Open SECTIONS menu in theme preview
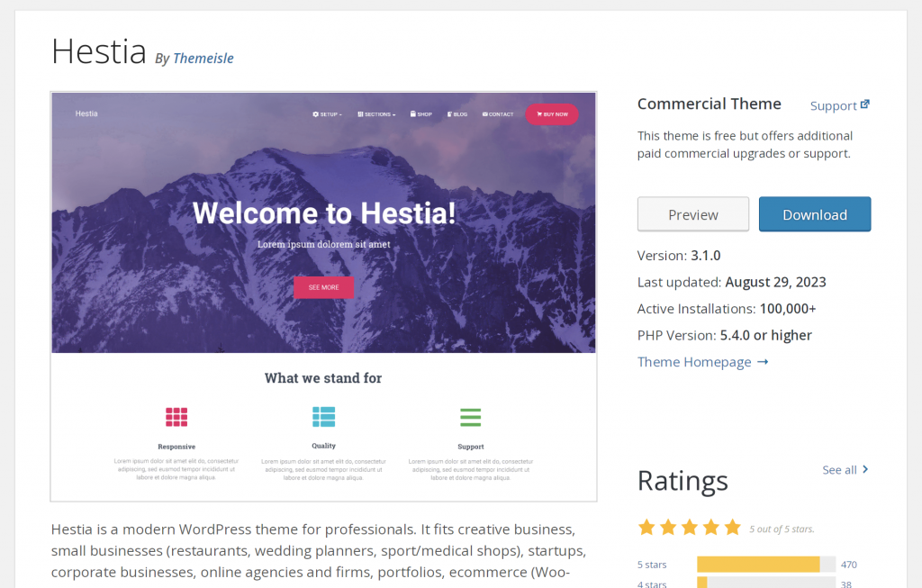The width and height of the screenshot is (922, 588). coord(376,114)
